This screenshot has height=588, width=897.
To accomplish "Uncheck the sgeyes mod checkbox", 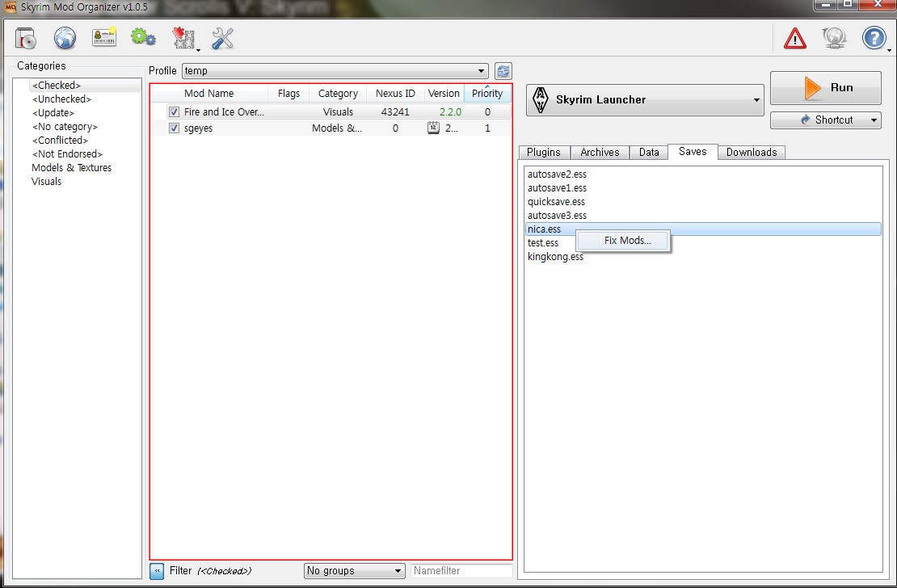I will tap(174, 128).
